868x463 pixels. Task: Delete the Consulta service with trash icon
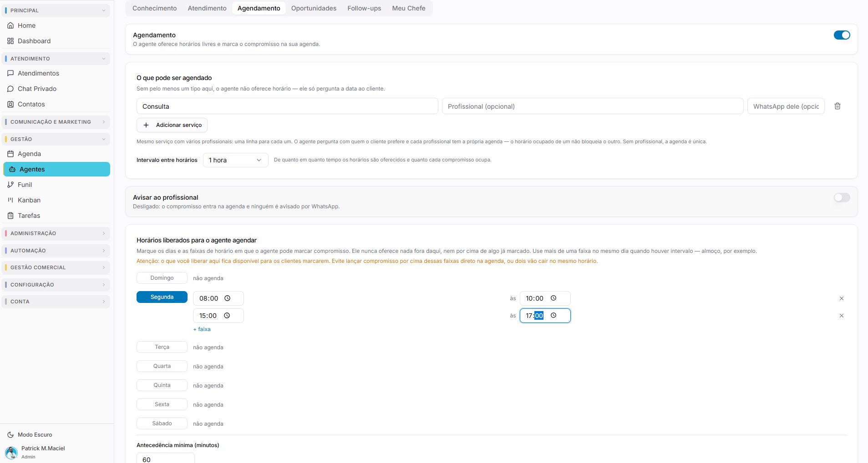(x=838, y=106)
